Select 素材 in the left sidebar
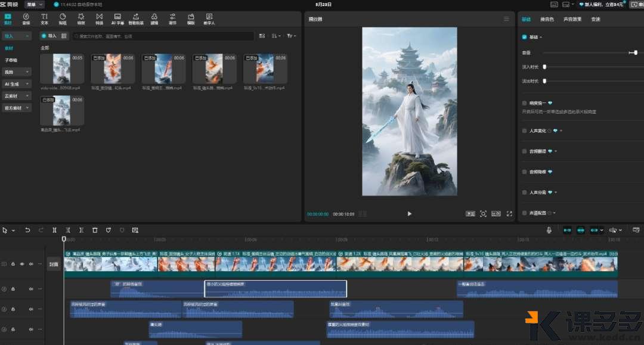 [x=9, y=48]
